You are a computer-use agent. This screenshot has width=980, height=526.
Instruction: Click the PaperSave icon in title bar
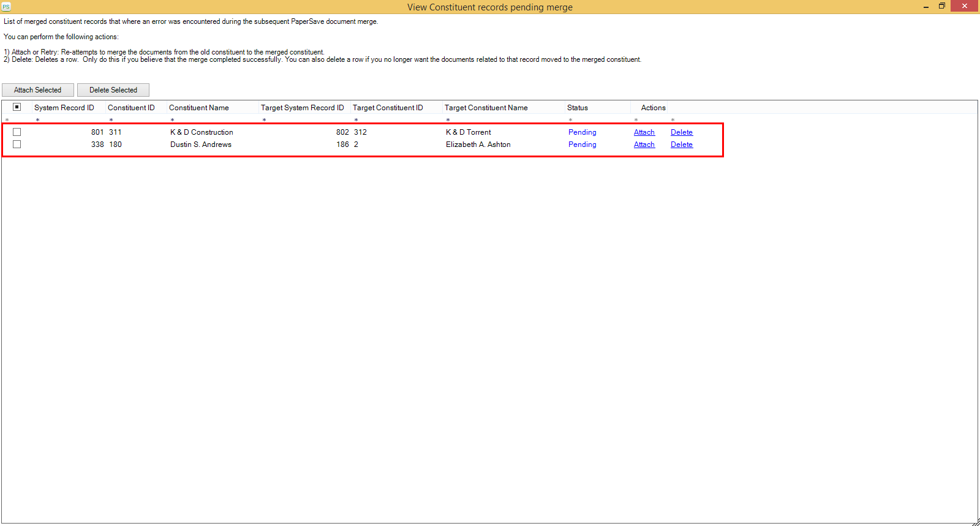pos(6,7)
